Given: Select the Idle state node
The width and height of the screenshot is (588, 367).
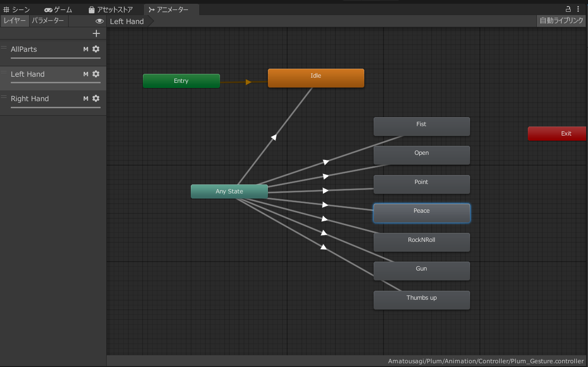Looking at the screenshot, I should [316, 78].
